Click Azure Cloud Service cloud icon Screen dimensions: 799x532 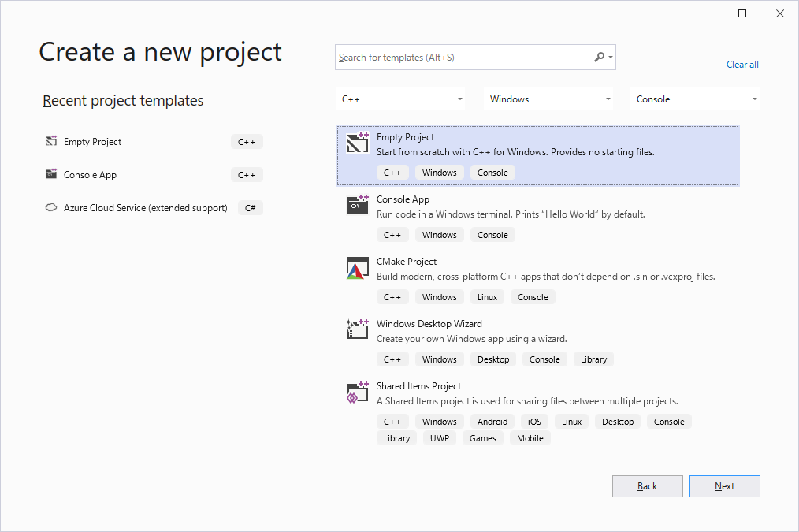51,208
